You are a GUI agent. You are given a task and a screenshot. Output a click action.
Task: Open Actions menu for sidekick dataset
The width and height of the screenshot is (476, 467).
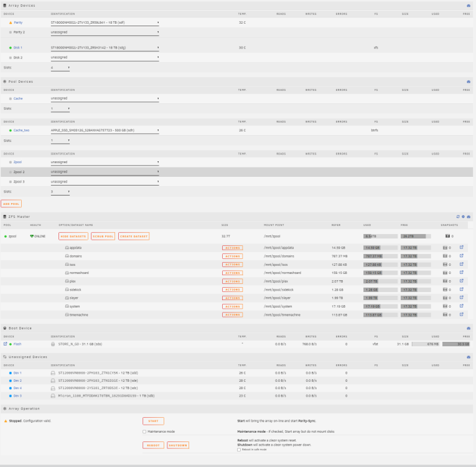[x=233, y=290]
